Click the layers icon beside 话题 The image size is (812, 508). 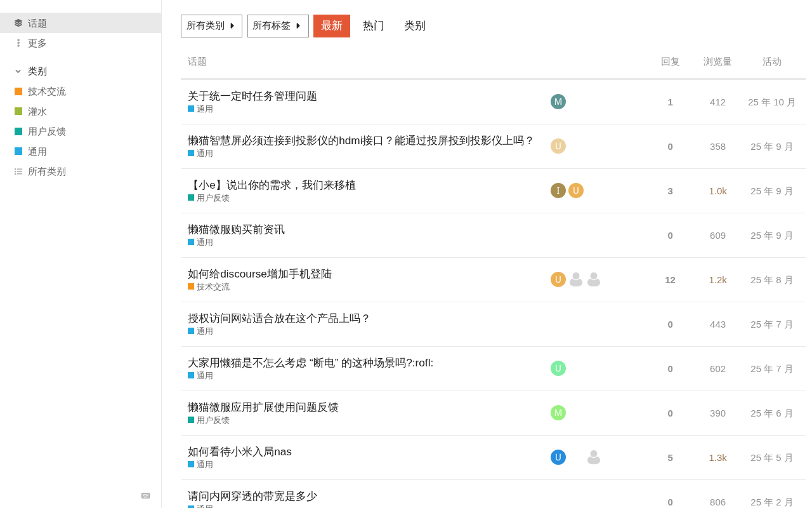point(18,23)
